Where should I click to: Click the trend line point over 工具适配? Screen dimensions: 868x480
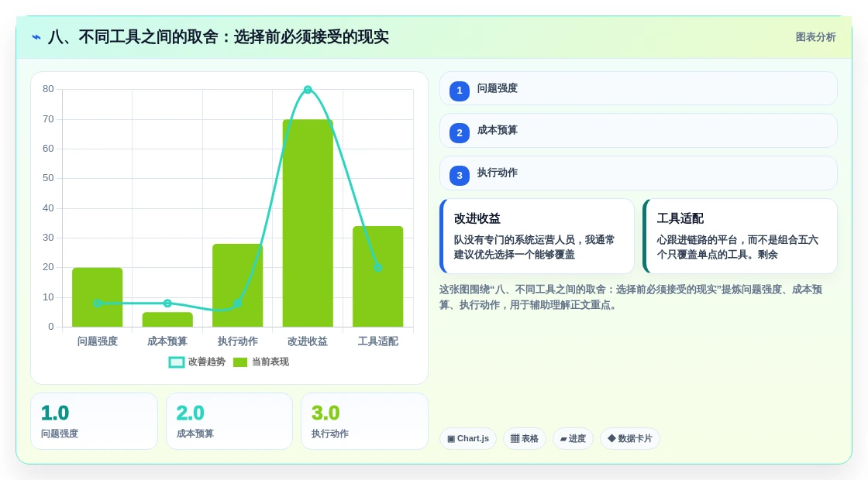(x=378, y=268)
